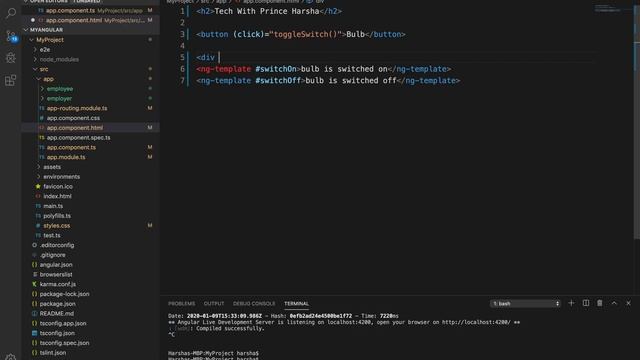Switch to the PROBLEMS tab

(182, 304)
